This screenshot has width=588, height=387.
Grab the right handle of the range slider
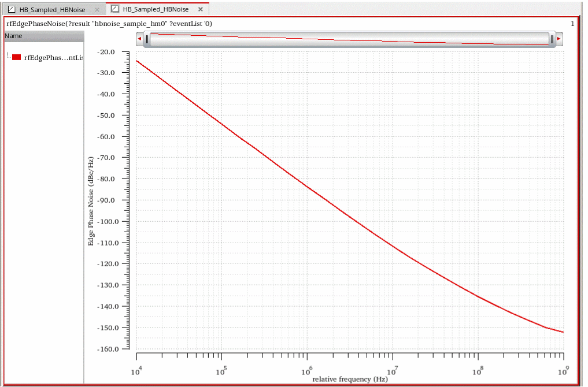pyautogui.click(x=552, y=39)
